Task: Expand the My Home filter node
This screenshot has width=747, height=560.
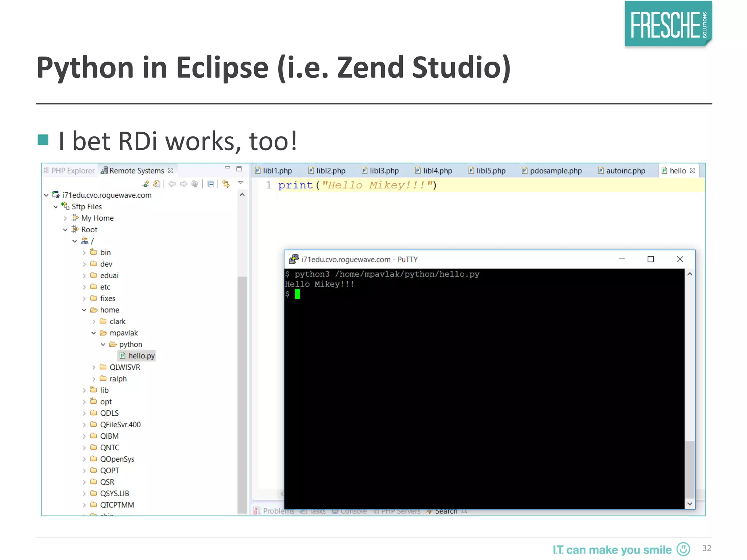Action: 65,218
